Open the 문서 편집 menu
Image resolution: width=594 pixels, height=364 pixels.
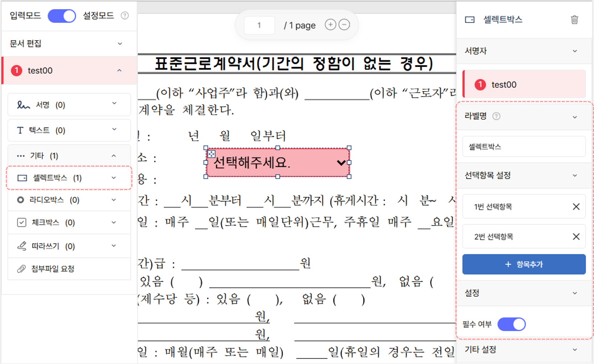[x=69, y=44]
